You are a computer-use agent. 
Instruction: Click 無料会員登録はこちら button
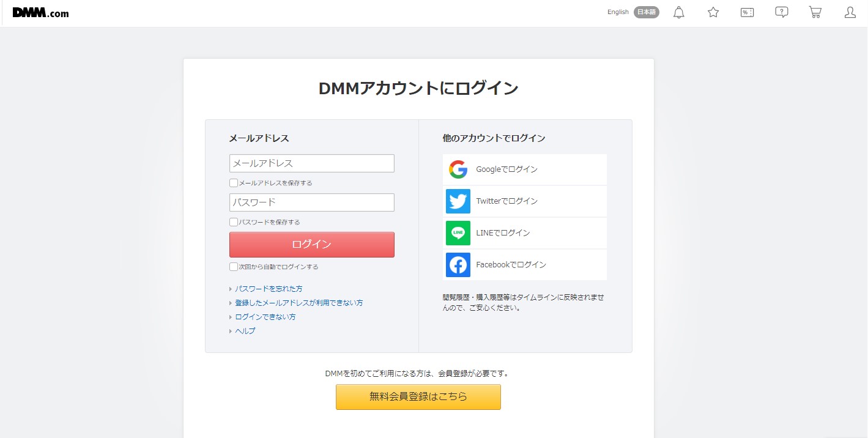coord(418,397)
